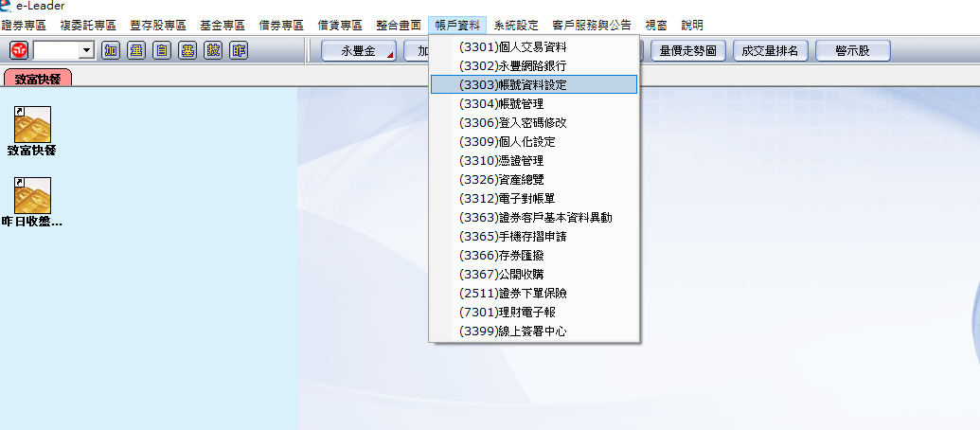This screenshot has width=980, height=430.
Task: Select (3366)存券匯撥 menu item
Action: (534, 255)
